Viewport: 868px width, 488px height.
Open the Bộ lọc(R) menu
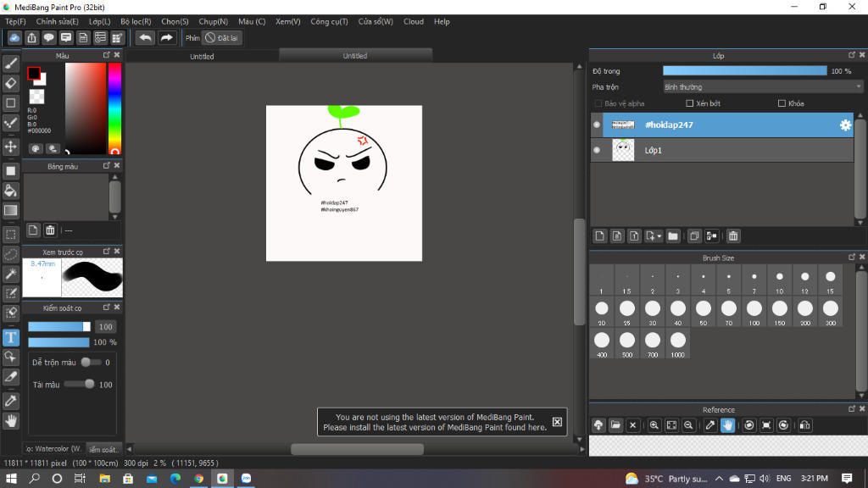click(136, 21)
